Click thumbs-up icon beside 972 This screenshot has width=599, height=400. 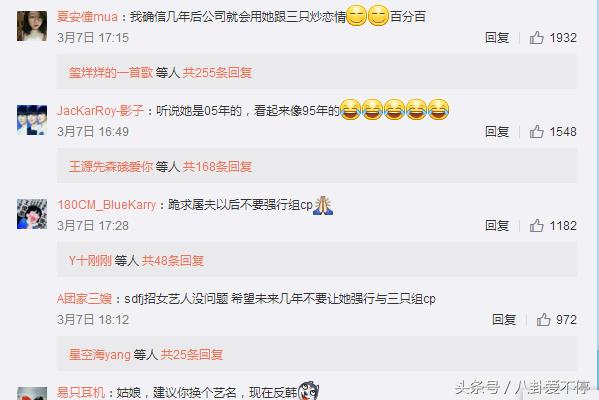pyautogui.click(x=543, y=319)
